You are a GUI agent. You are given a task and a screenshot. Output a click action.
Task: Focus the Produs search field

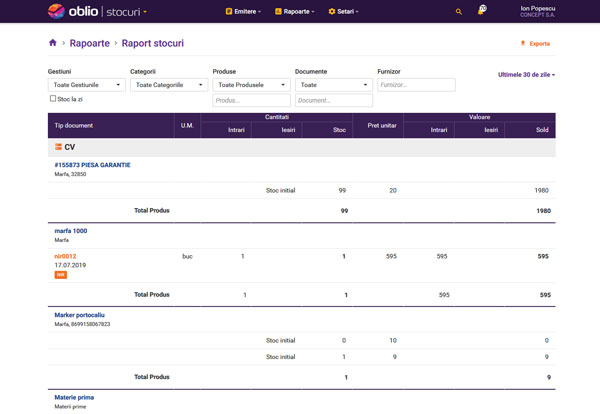click(251, 100)
